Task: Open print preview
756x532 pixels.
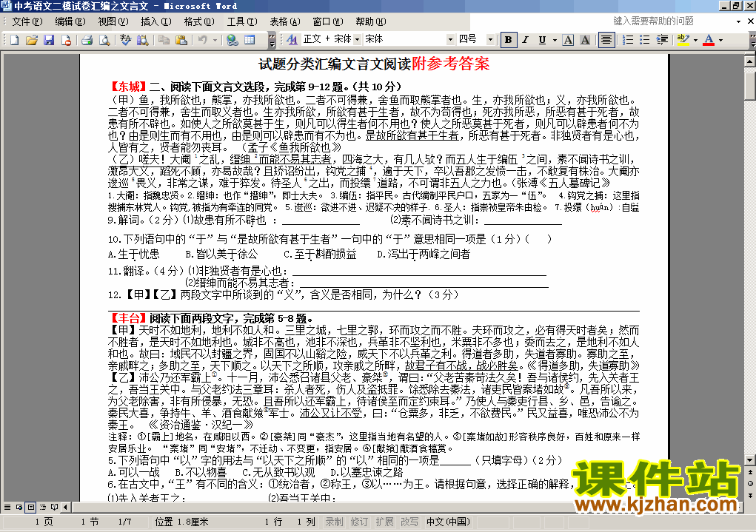Action: click(x=104, y=40)
